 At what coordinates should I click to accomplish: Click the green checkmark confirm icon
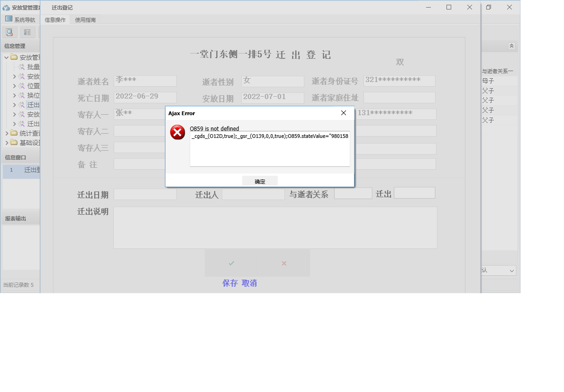pos(231,263)
